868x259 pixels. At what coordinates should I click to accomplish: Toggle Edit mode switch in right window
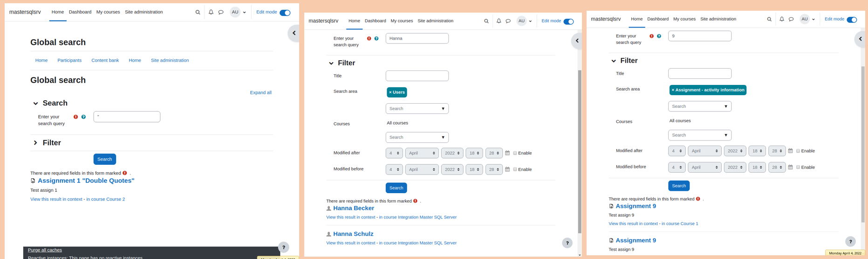(x=852, y=20)
